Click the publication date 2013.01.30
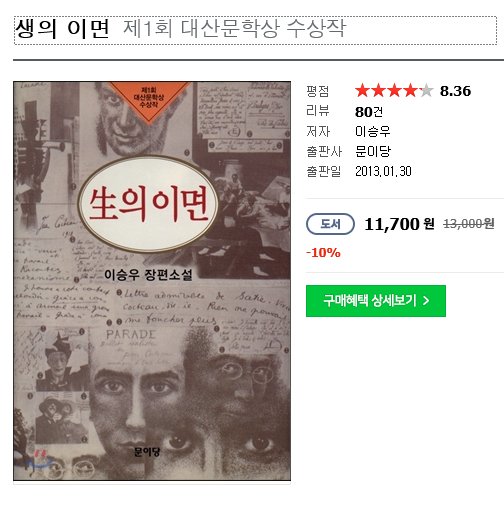The height and width of the screenshot is (505, 504). tap(383, 171)
